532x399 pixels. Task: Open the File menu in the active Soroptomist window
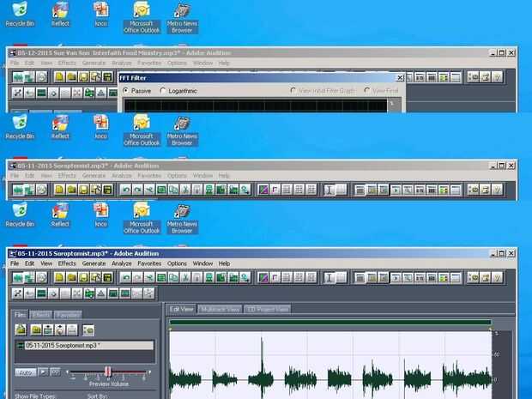[x=15, y=263]
